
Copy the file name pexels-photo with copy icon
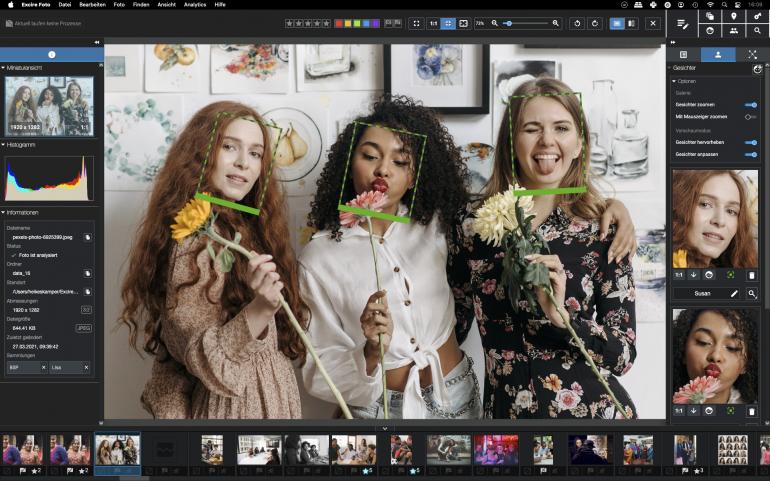pos(87,237)
